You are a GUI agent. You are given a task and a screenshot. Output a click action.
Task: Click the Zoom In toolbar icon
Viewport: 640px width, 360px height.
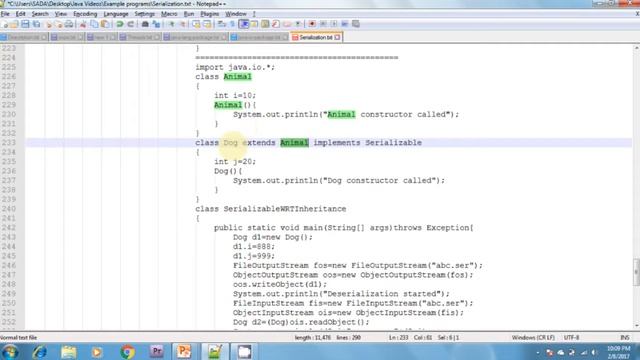[171, 24]
